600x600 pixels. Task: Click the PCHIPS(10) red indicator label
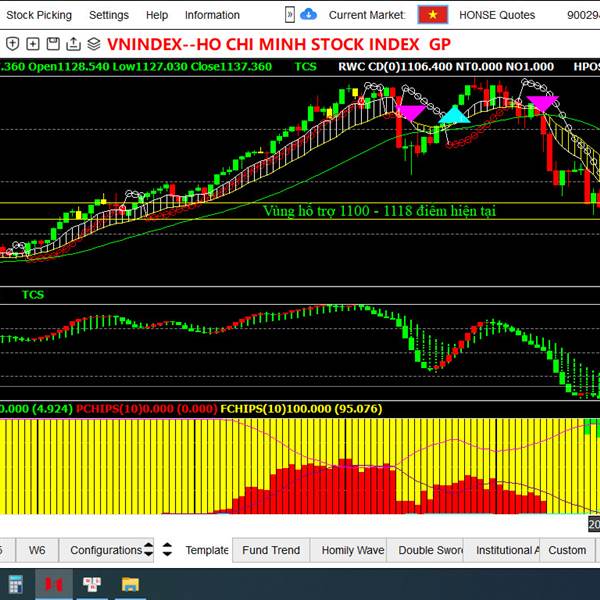pos(147,409)
